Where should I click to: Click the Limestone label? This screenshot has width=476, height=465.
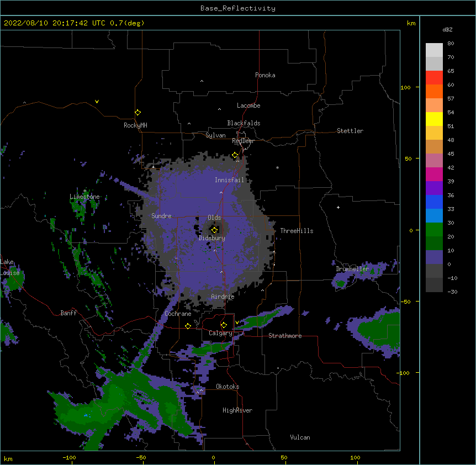tap(84, 197)
